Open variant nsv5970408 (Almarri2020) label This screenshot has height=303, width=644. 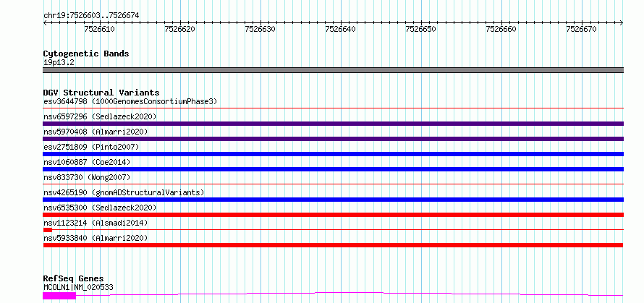[x=96, y=132]
